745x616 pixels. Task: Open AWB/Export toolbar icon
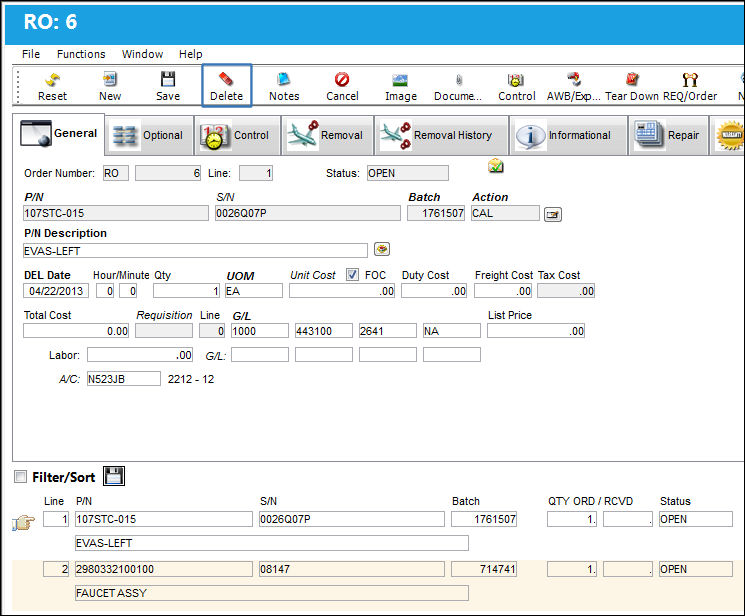[x=573, y=87]
